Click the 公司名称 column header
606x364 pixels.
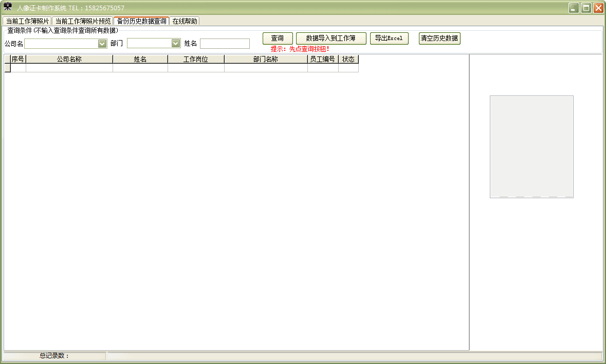(69, 59)
